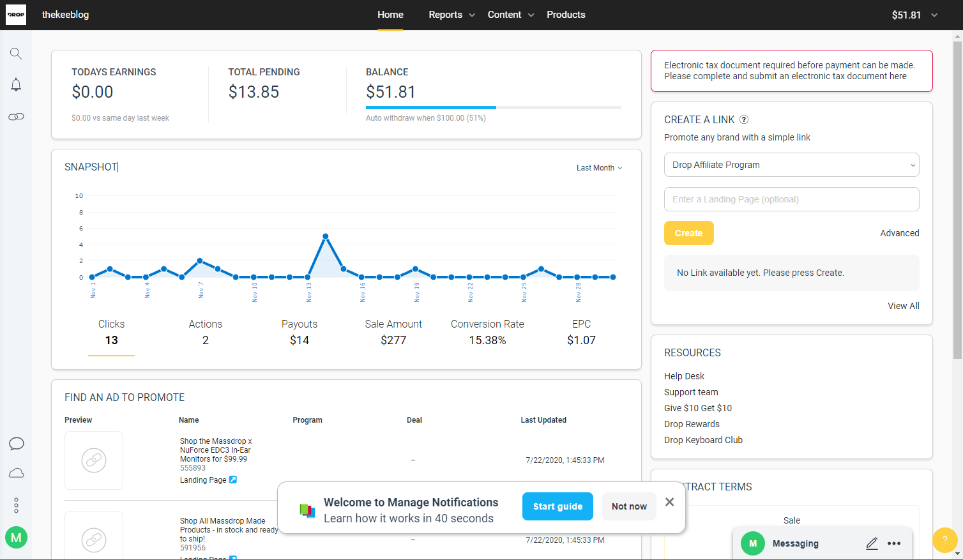963x560 pixels.
Task: Click the Landing Page optional input field
Action: point(792,199)
